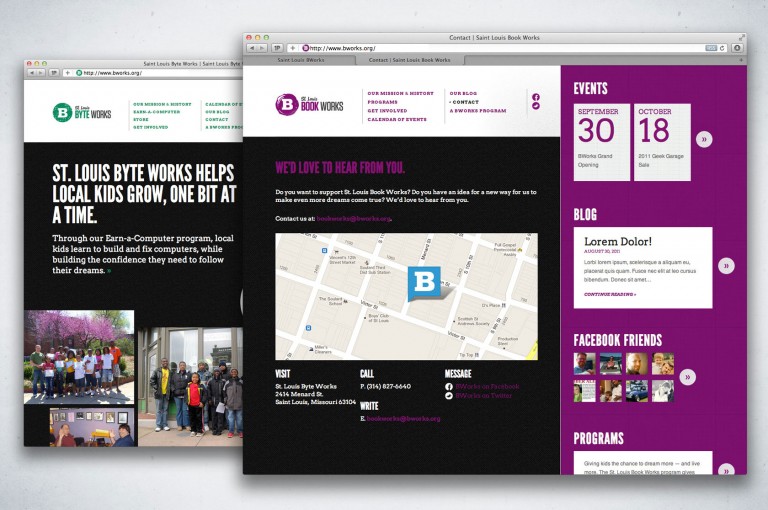Click the BWorks on Twitter link

tap(483, 395)
